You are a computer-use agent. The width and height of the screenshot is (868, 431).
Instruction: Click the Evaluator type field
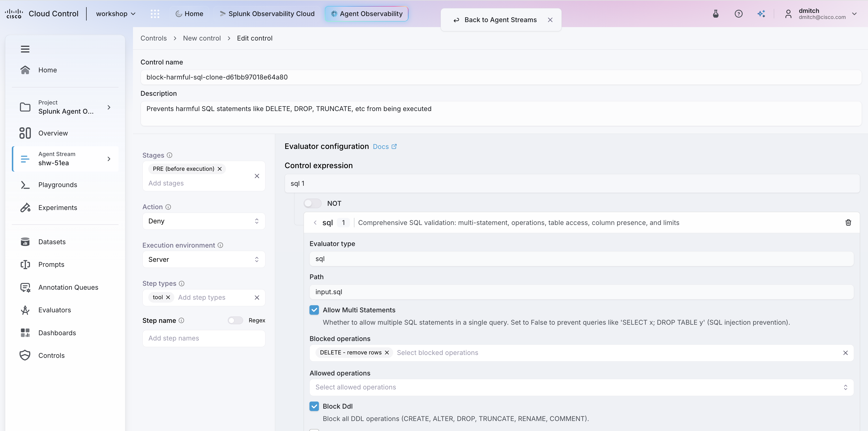pyautogui.click(x=581, y=259)
